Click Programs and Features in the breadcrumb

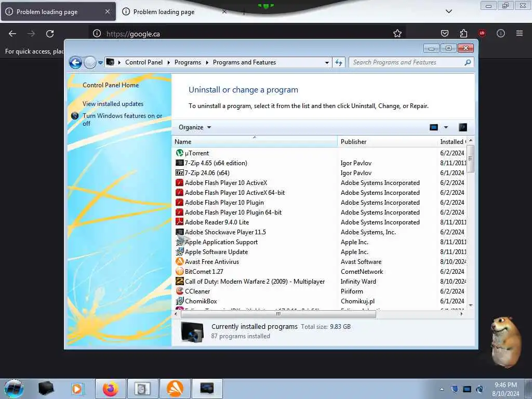(244, 62)
